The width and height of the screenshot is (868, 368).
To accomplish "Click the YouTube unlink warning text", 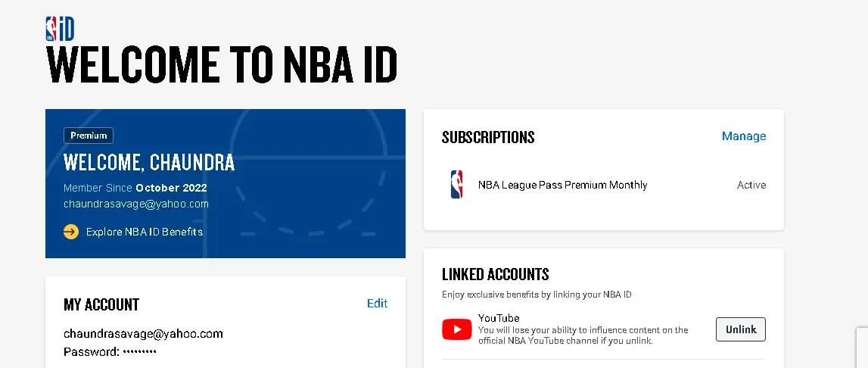I will click(x=583, y=335).
